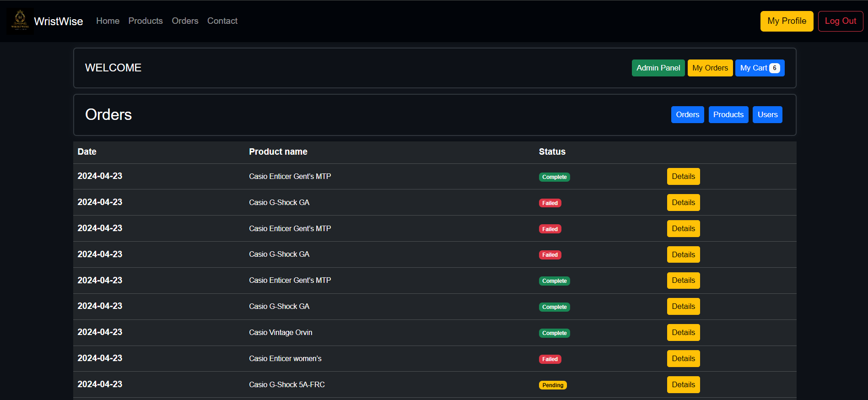Click the Date column header
This screenshot has height=400, width=868.
(x=87, y=152)
